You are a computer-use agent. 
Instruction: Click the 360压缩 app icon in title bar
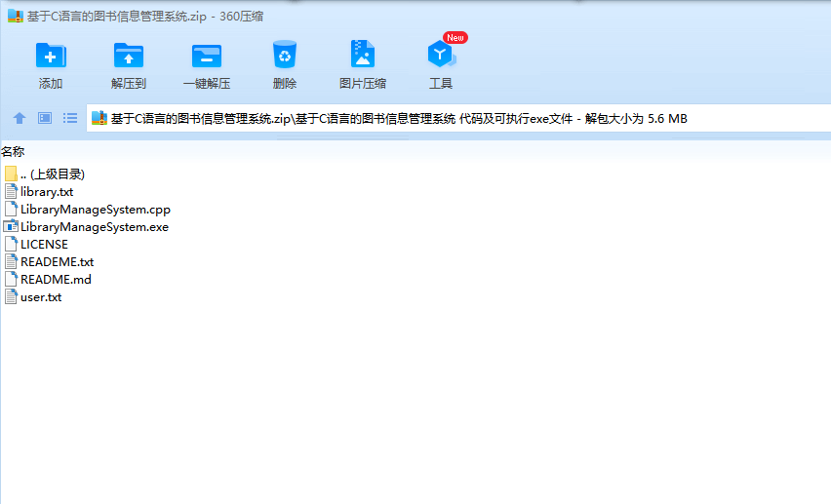16,16
